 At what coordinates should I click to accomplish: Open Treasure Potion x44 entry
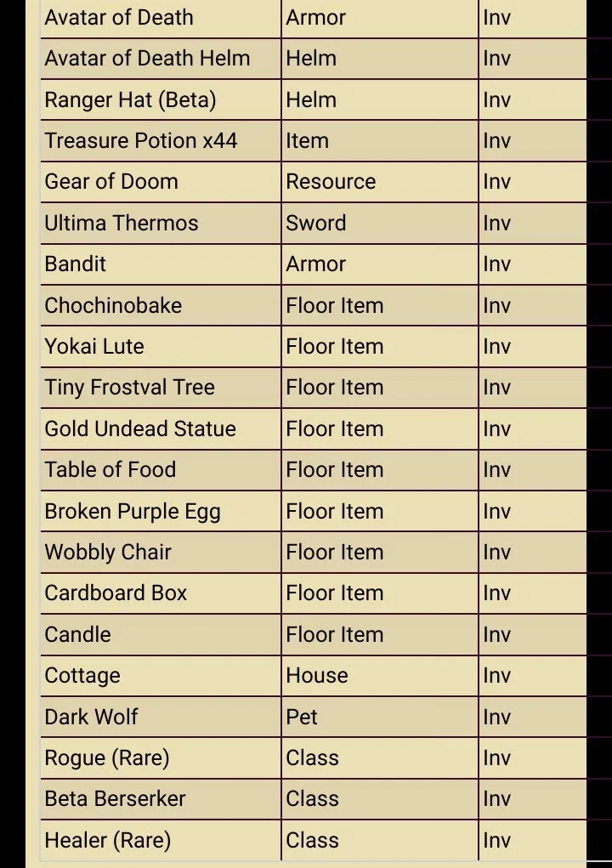coord(140,140)
